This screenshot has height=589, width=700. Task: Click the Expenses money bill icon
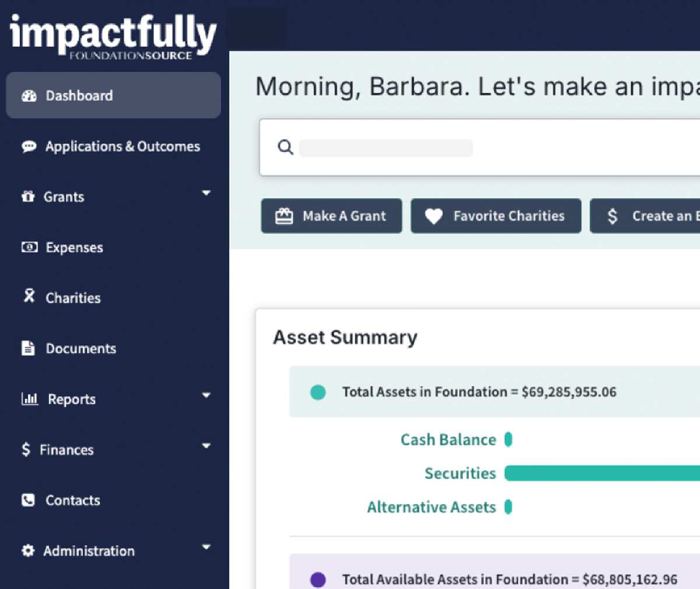coord(29,247)
